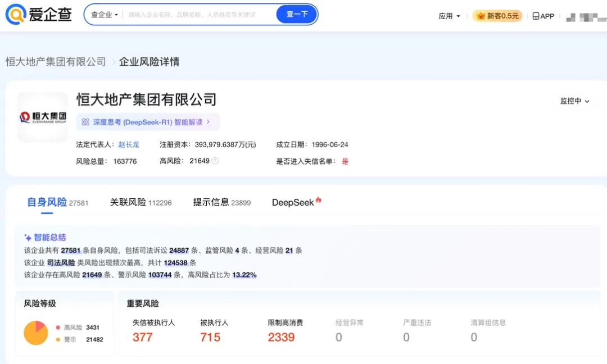
Task: Click the risk level pie chart
Action: tap(36, 333)
